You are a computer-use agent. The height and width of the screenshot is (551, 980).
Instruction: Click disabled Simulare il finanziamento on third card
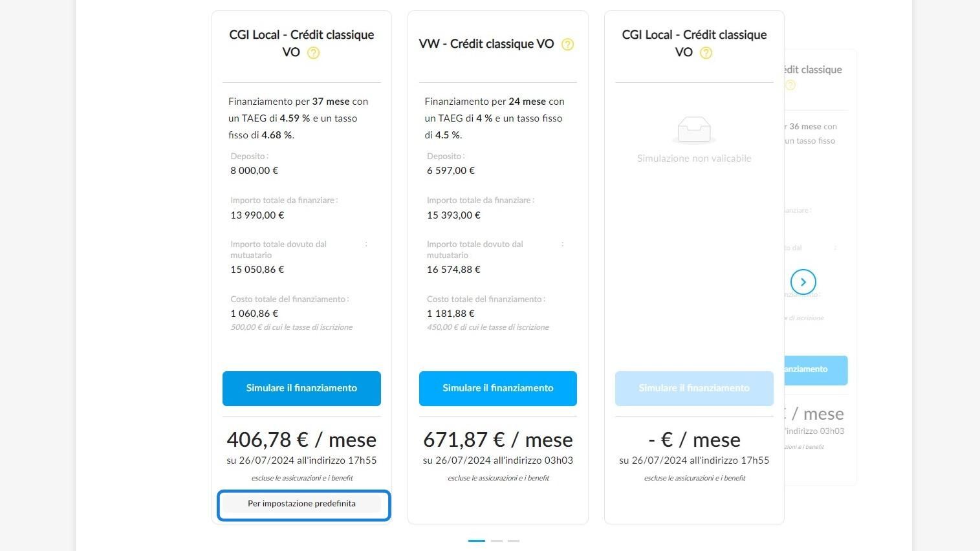(x=694, y=389)
